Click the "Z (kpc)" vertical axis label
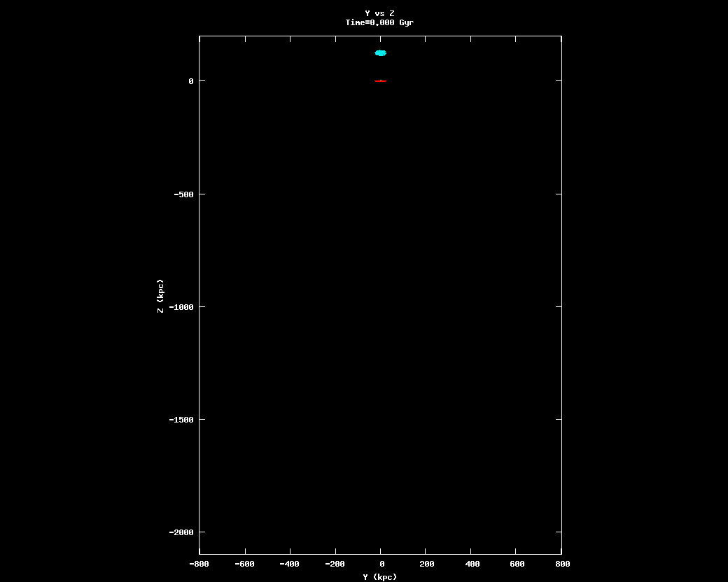The height and width of the screenshot is (582, 728). click(160, 296)
